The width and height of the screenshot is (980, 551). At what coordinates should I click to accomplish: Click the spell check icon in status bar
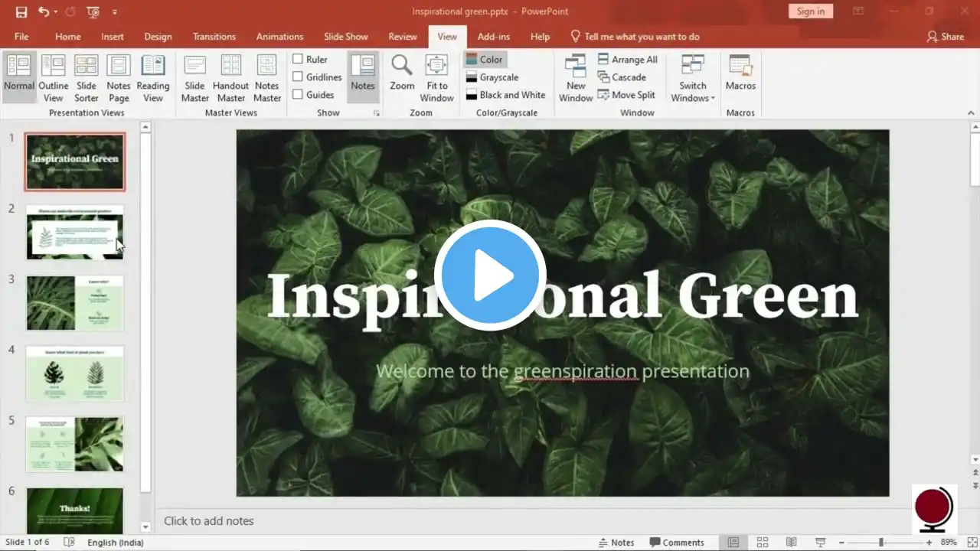tap(69, 542)
